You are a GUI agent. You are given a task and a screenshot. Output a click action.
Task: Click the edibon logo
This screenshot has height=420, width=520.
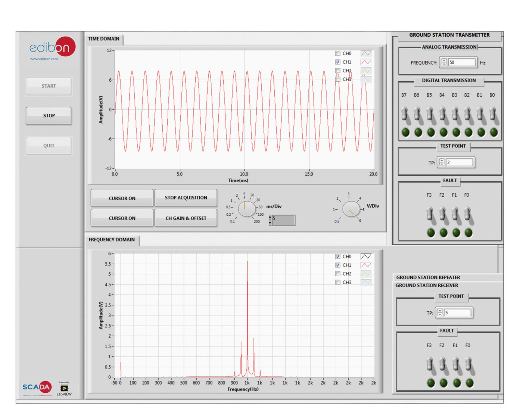52,48
